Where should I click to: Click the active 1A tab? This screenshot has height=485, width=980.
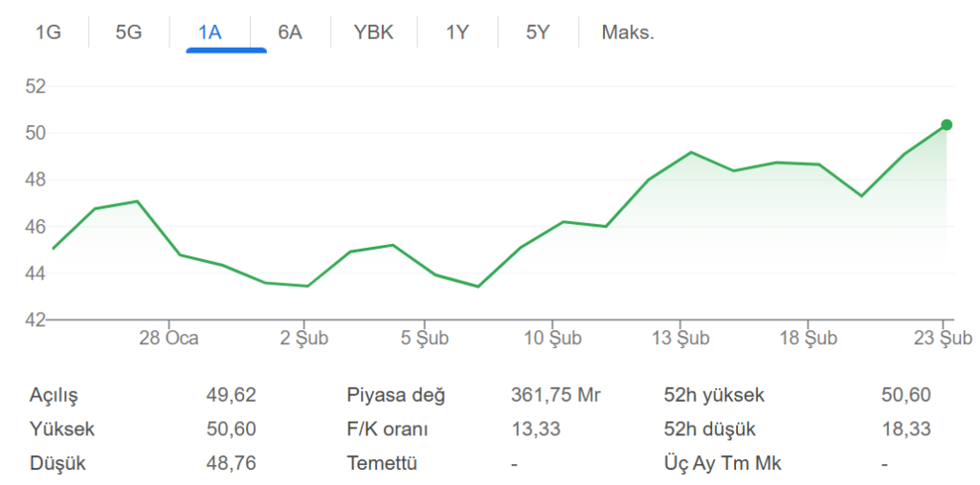pos(210,32)
